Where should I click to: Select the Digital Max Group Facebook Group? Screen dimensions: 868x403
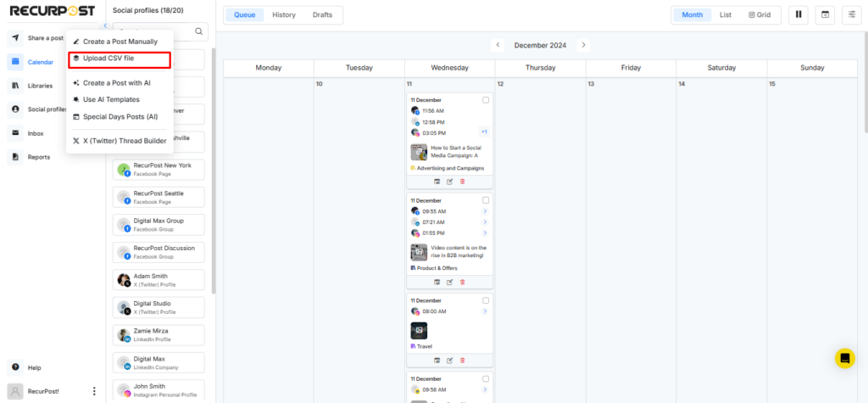[x=159, y=225]
